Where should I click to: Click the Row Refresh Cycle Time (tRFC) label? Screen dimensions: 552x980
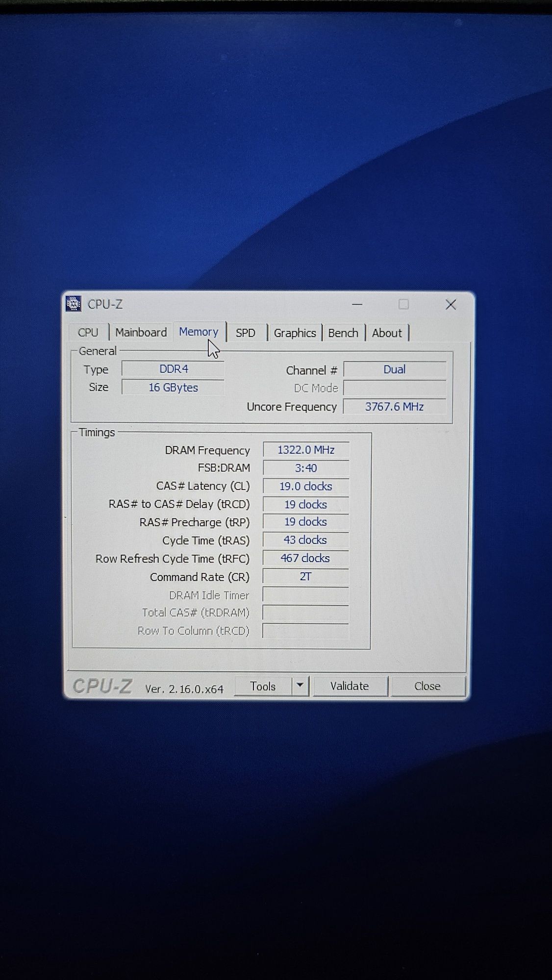tap(173, 559)
